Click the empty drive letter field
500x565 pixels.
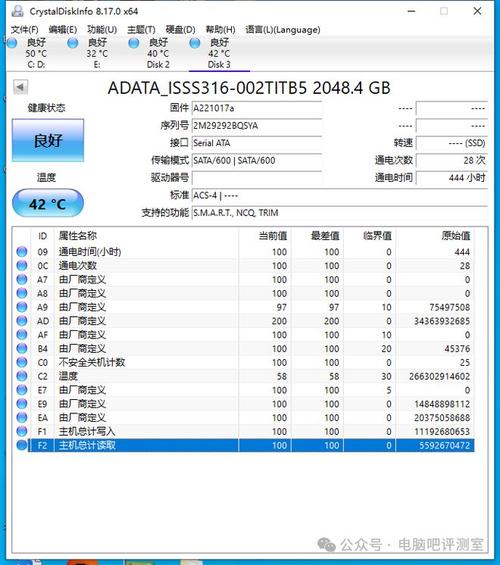[x=256, y=178]
